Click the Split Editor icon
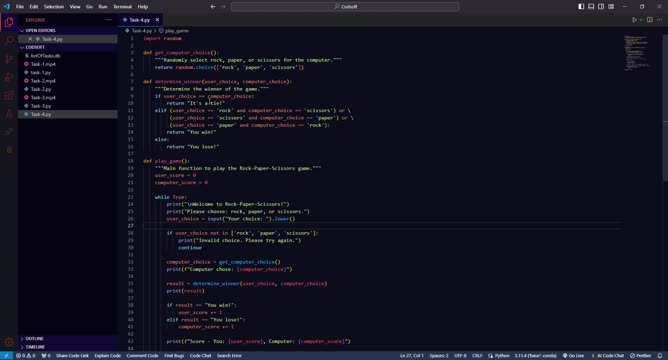The image size is (668, 360). (x=650, y=20)
